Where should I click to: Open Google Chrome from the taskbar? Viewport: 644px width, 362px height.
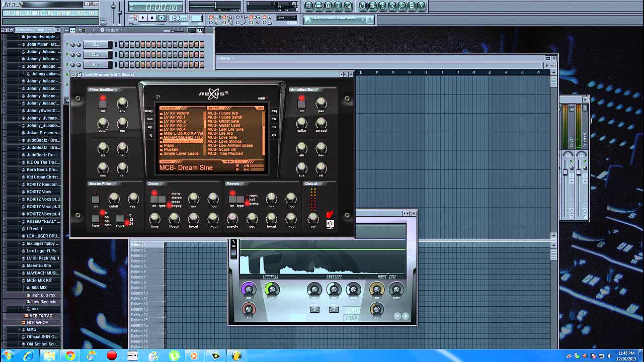70,356
